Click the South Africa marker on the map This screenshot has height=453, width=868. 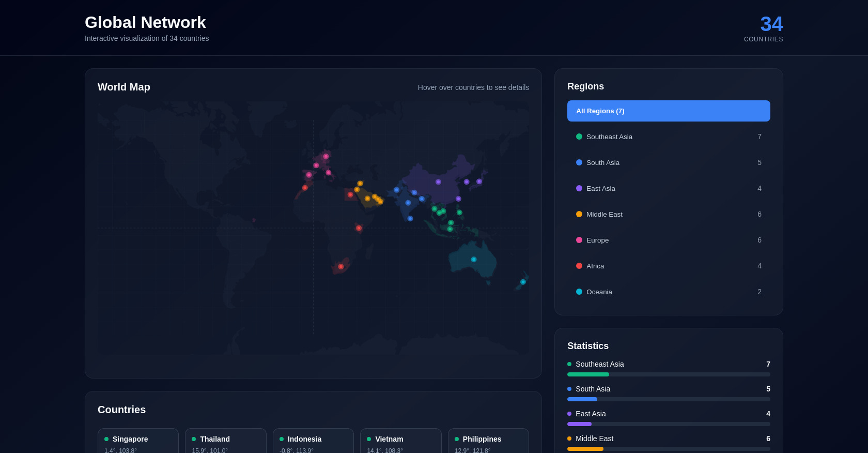[x=341, y=267]
